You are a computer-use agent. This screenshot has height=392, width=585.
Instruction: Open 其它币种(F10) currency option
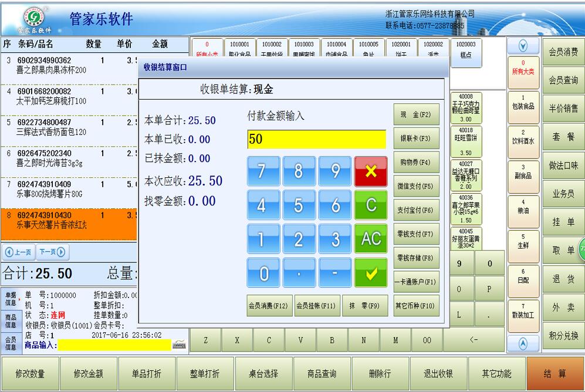[417, 306]
